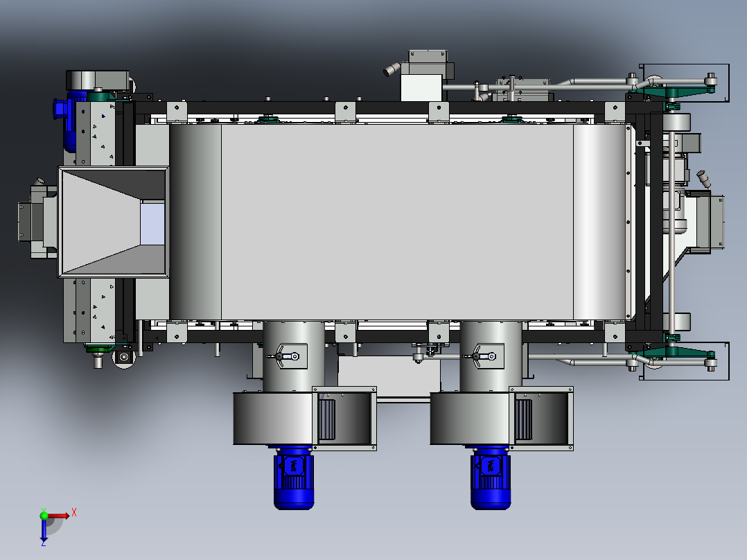This screenshot has height=560, width=747.
Task: Select the green swivel bracket at top-right corner
Action: [x=674, y=91]
